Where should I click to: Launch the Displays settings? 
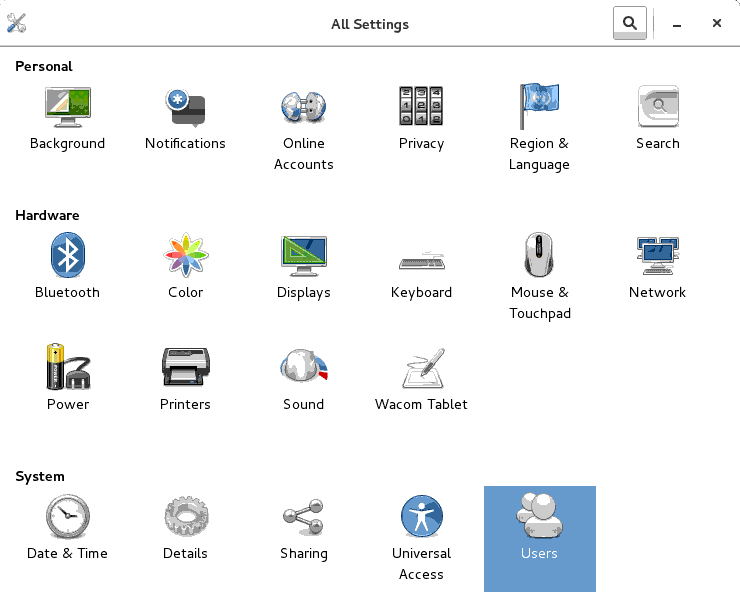[x=303, y=256]
